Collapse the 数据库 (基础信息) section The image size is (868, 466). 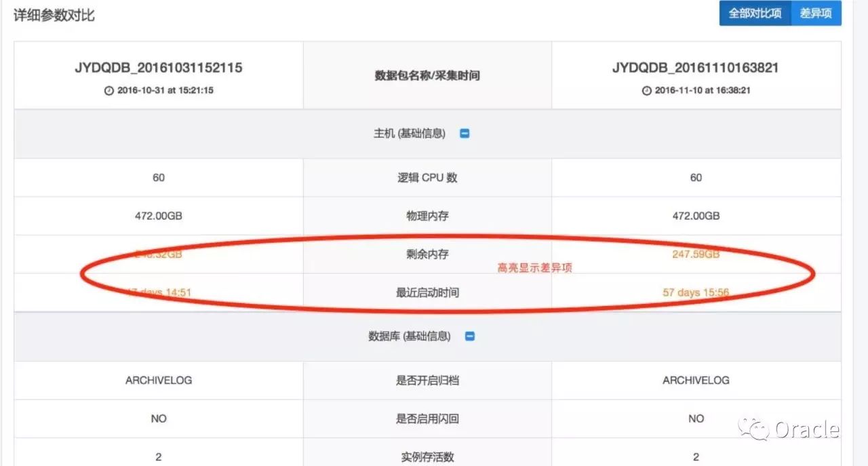pyautogui.click(x=469, y=336)
